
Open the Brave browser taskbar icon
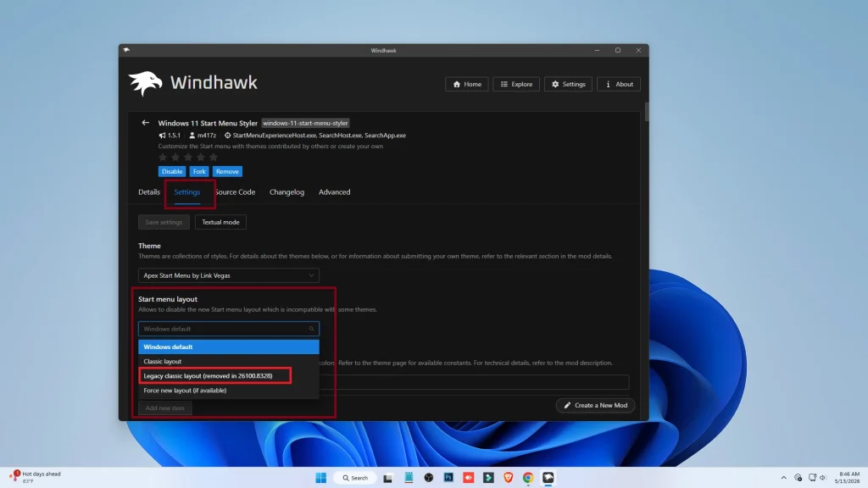(509, 478)
